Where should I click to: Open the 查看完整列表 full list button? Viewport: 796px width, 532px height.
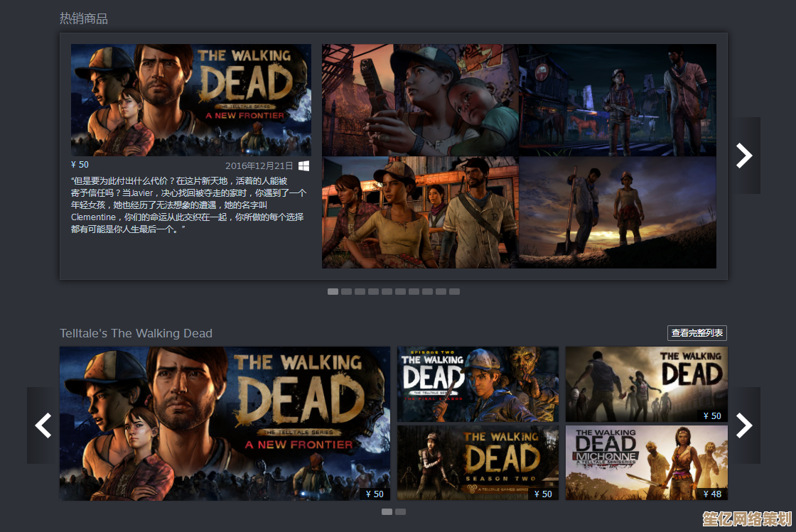pos(697,332)
